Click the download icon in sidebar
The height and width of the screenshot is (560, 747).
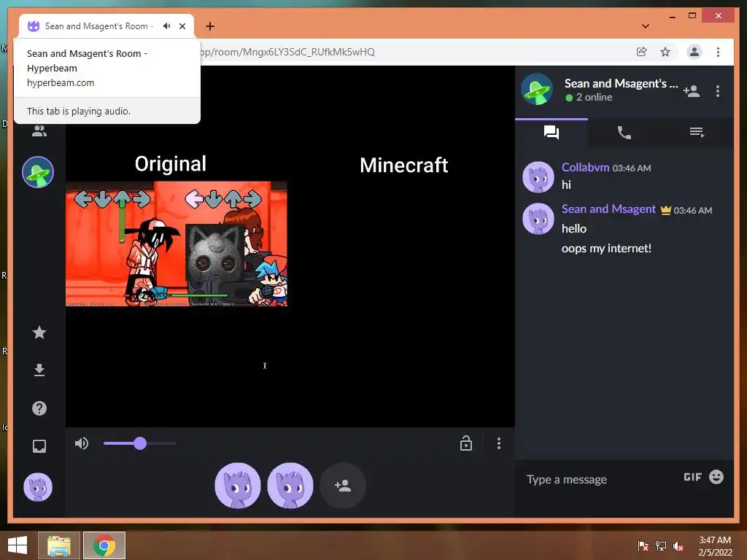pos(39,370)
